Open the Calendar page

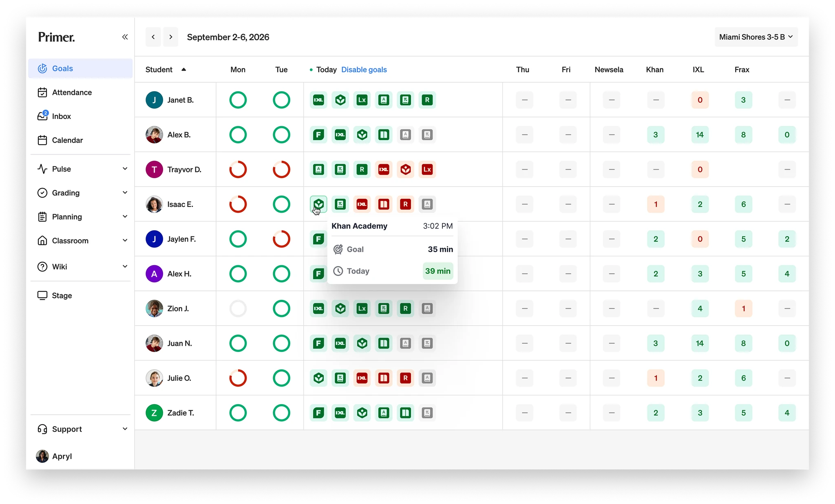80,140
